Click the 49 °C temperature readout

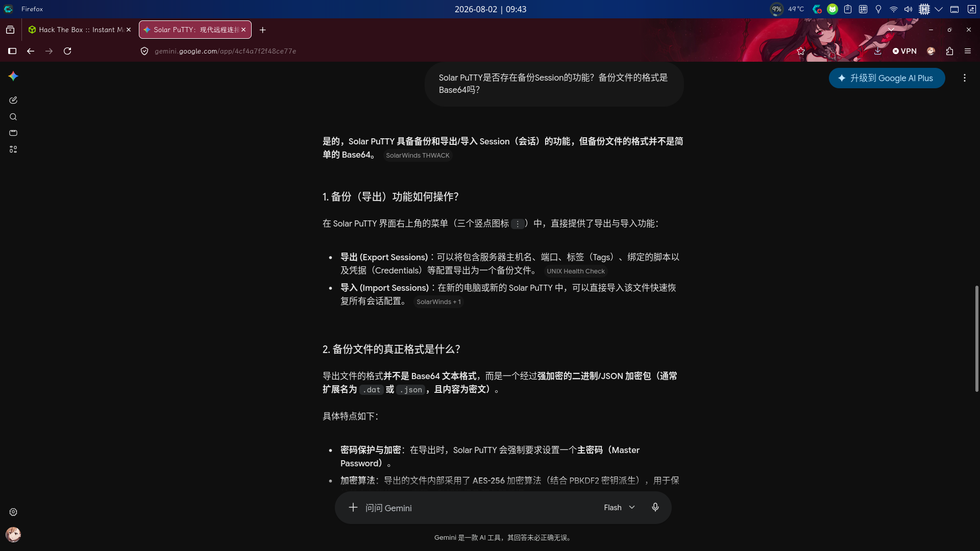coord(796,9)
